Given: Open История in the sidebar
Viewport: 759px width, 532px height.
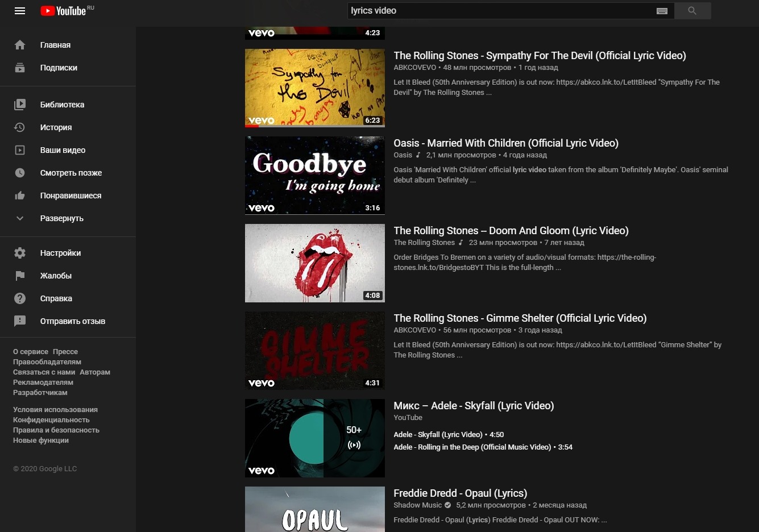Looking at the screenshot, I should tap(68, 127).
